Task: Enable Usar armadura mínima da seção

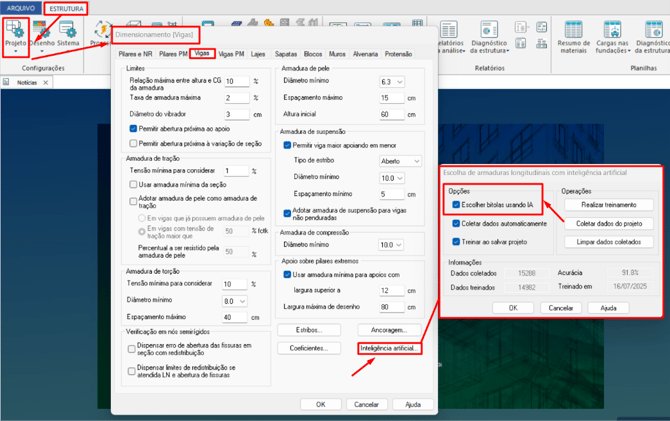Action: (x=134, y=184)
